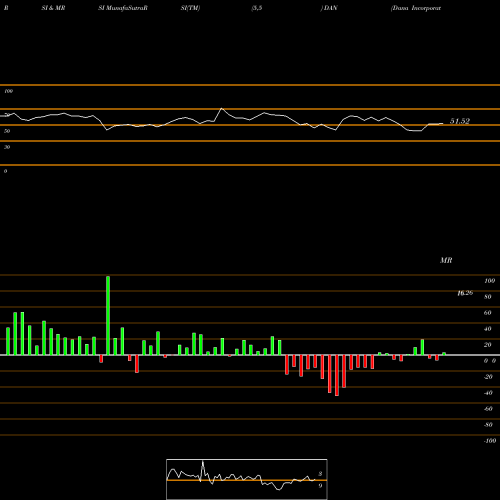Click the 'SI MunafaSutraR' header text
The width and height of the screenshot is (500, 500).
(x=123, y=8)
